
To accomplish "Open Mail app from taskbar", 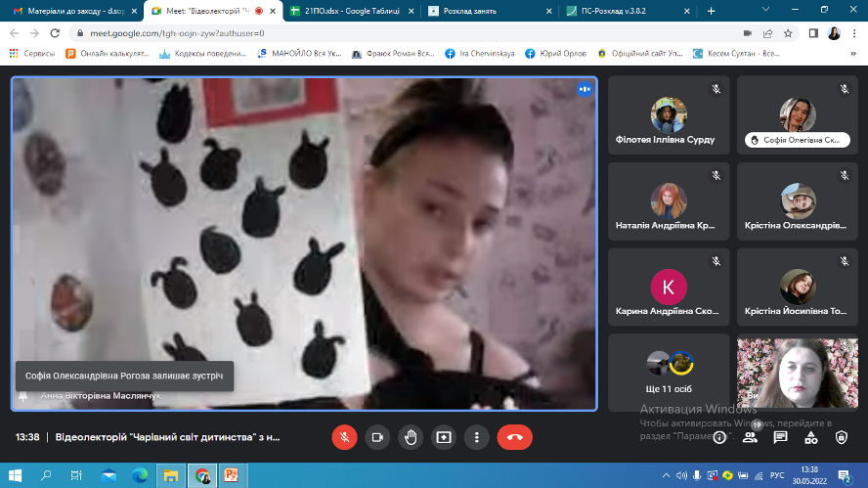I will point(108,475).
